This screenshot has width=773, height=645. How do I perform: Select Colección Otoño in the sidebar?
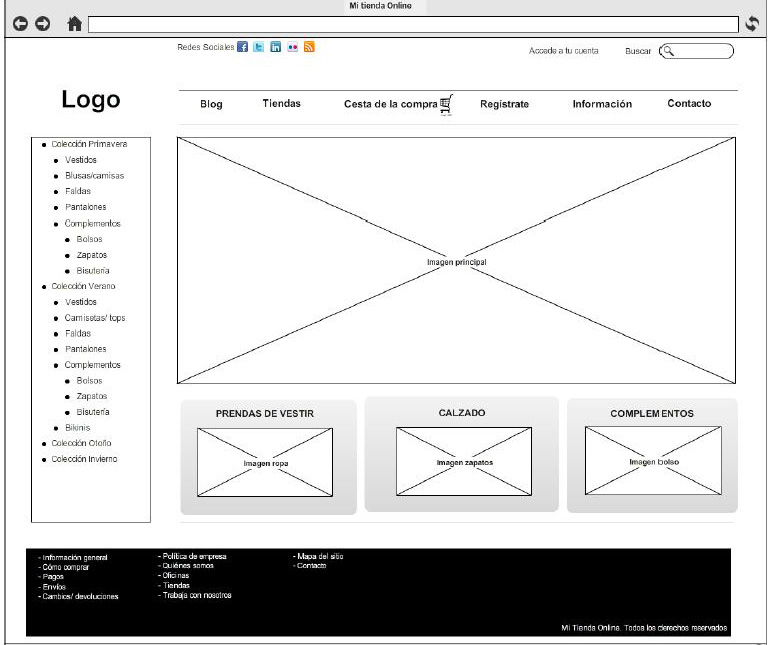pyautogui.click(x=82, y=443)
